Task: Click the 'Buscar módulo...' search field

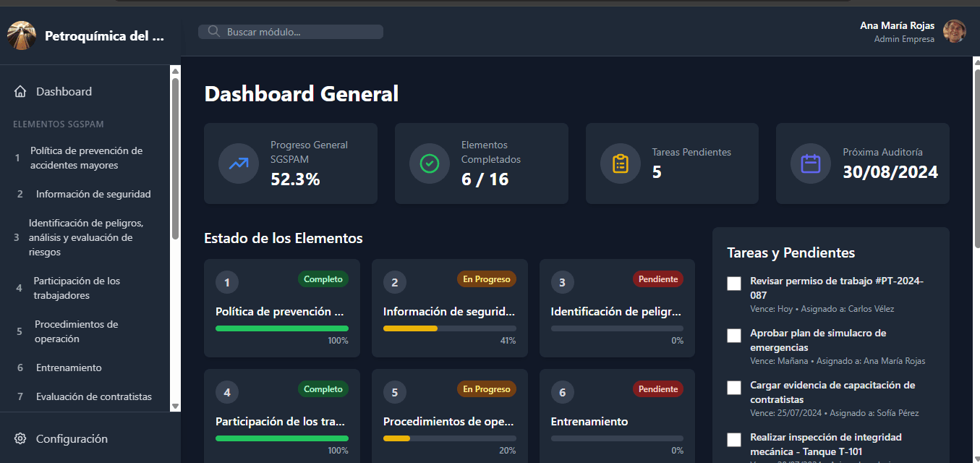Action: tap(291, 32)
